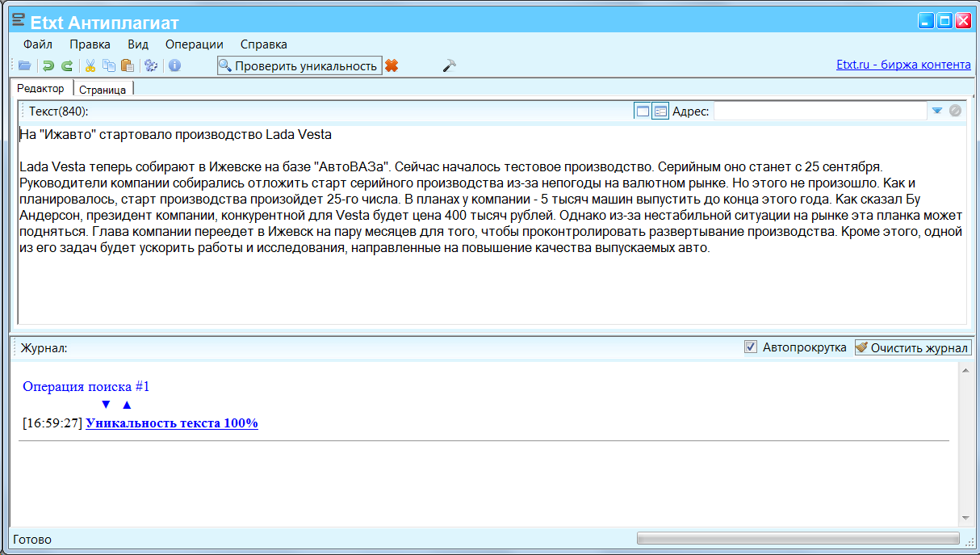Screen dimensions: 980x555
Task: Open the Вид menu
Action: pos(138,44)
